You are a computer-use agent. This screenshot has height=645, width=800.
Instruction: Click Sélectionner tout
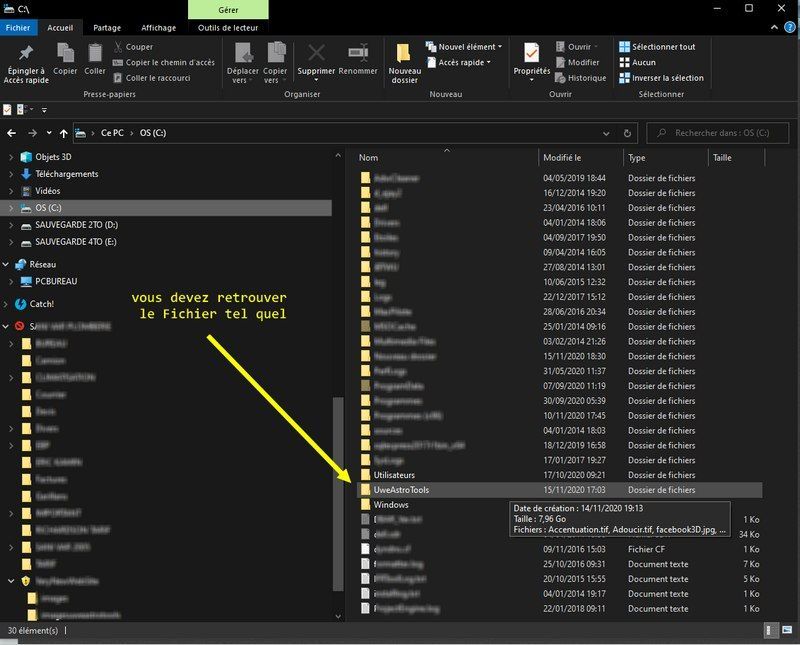pyautogui.click(x=657, y=47)
